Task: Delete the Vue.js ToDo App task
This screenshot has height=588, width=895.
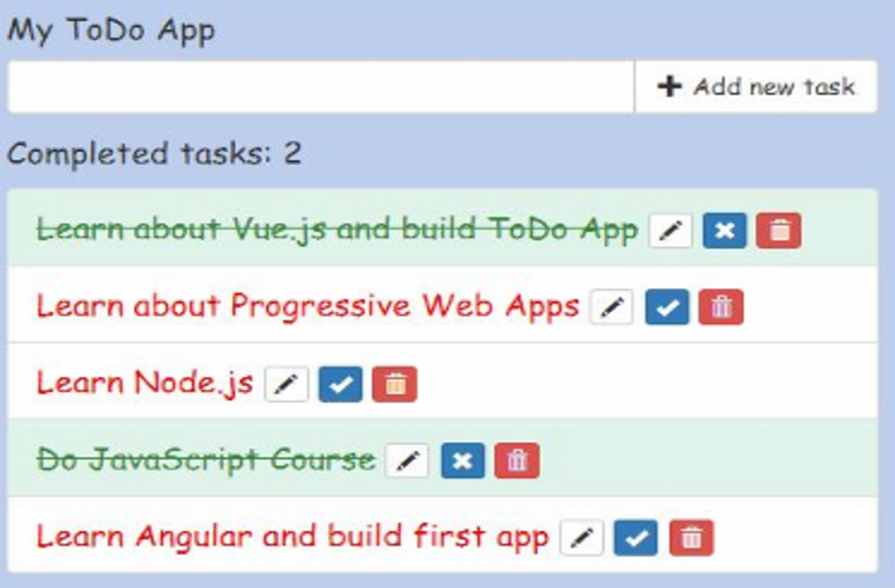Action: (779, 231)
